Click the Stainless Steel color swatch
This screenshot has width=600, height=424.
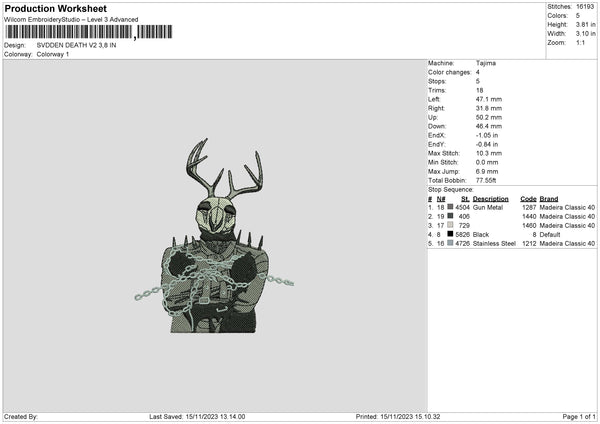(x=450, y=243)
